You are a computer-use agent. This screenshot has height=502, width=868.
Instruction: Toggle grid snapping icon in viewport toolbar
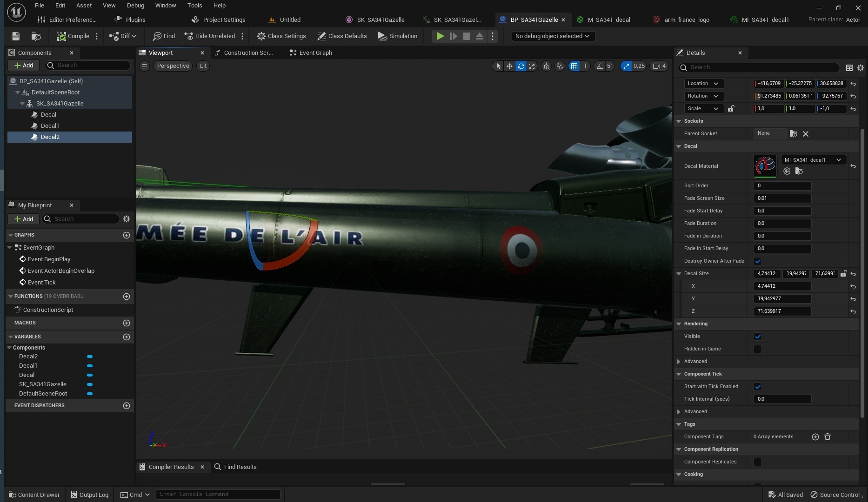click(574, 66)
